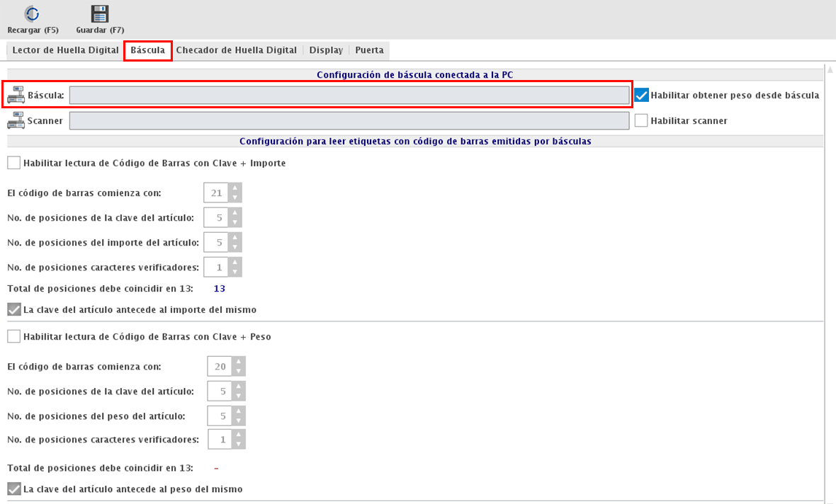836x504 pixels.
Task: Click the Báscula text input field
Action: [349, 95]
